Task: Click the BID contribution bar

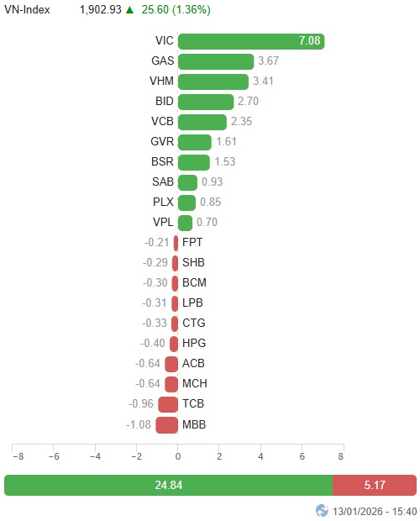Action: pyautogui.click(x=206, y=102)
